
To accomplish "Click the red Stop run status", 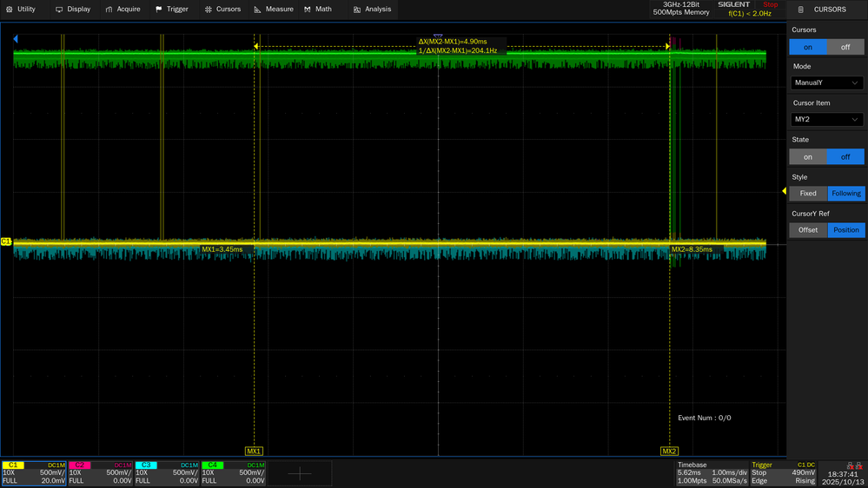I will tap(770, 4).
